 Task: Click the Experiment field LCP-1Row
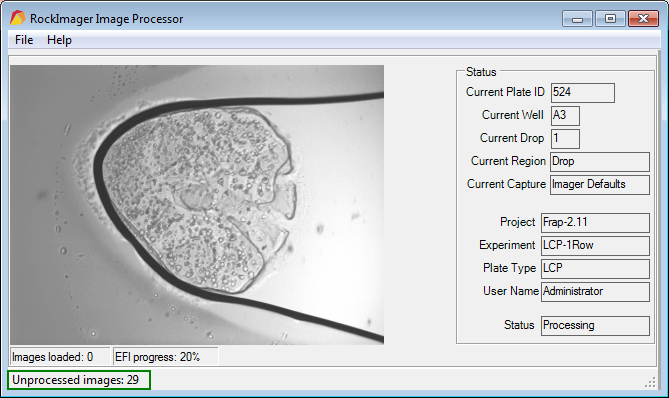595,246
